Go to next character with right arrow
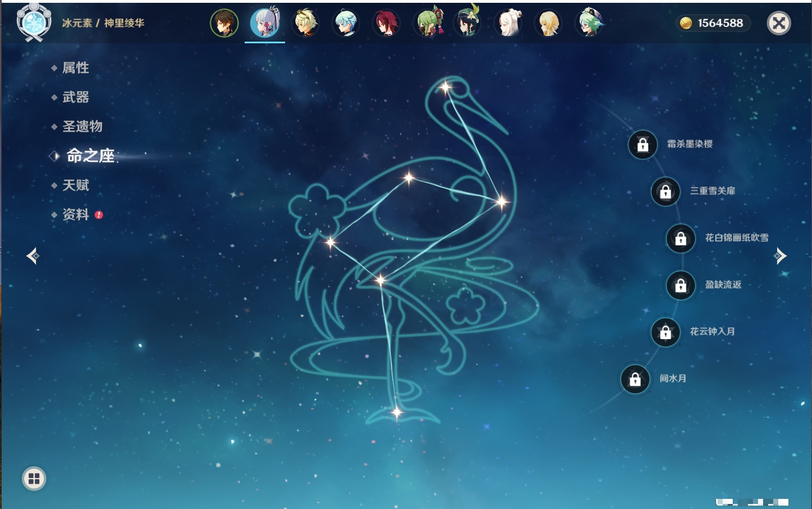 tap(780, 256)
